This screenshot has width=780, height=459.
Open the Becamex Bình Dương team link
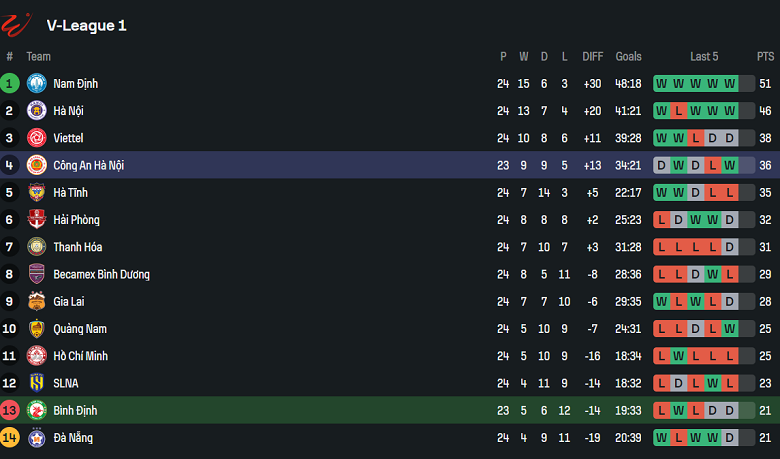101,274
